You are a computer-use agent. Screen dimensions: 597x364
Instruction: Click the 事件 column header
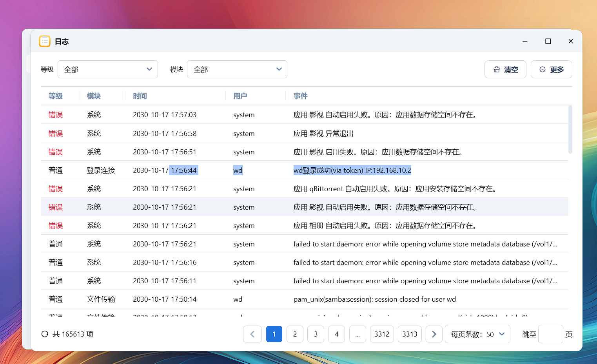(x=301, y=96)
